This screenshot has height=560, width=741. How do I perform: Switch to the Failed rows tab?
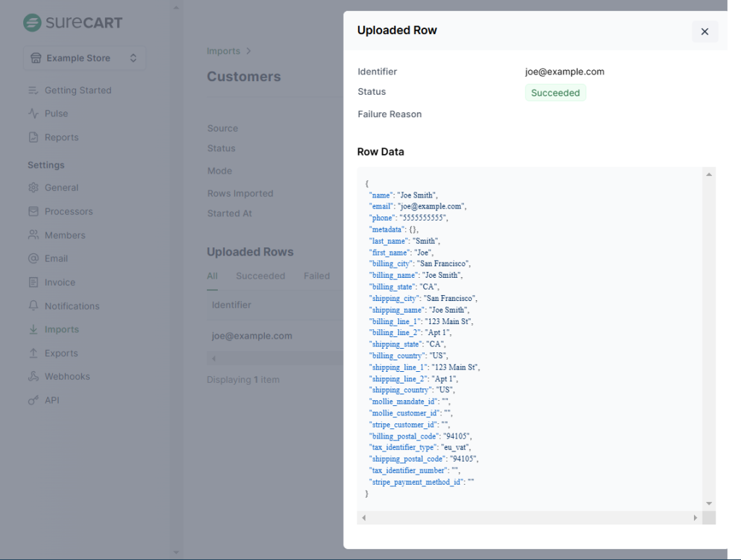tap(316, 276)
